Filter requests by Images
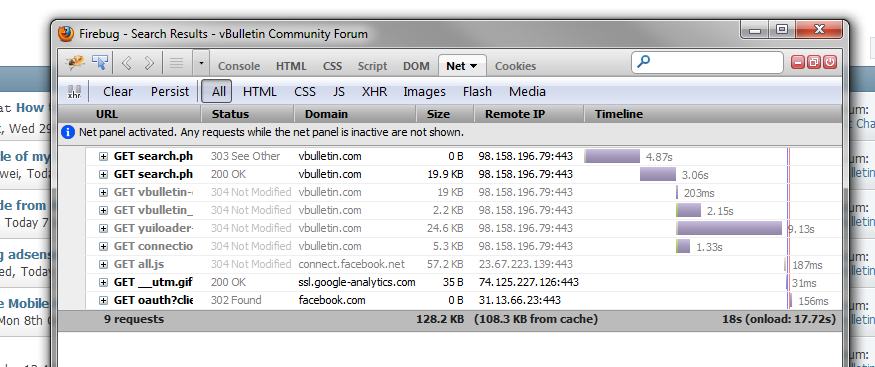 pos(425,91)
